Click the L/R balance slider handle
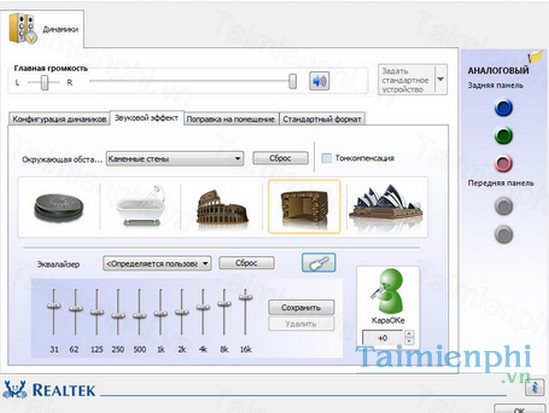This screenshot has width=549, height=413. click(44, 83)
